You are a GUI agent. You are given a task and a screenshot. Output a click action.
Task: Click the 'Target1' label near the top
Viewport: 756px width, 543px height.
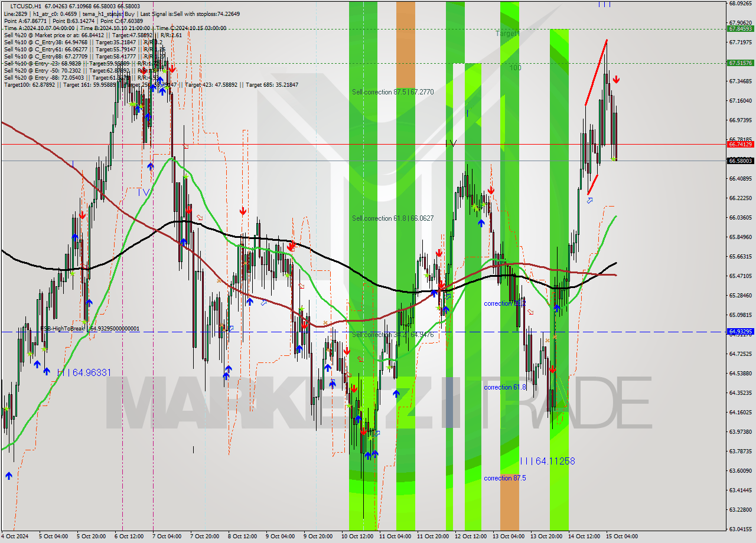(x=507, y=34)
